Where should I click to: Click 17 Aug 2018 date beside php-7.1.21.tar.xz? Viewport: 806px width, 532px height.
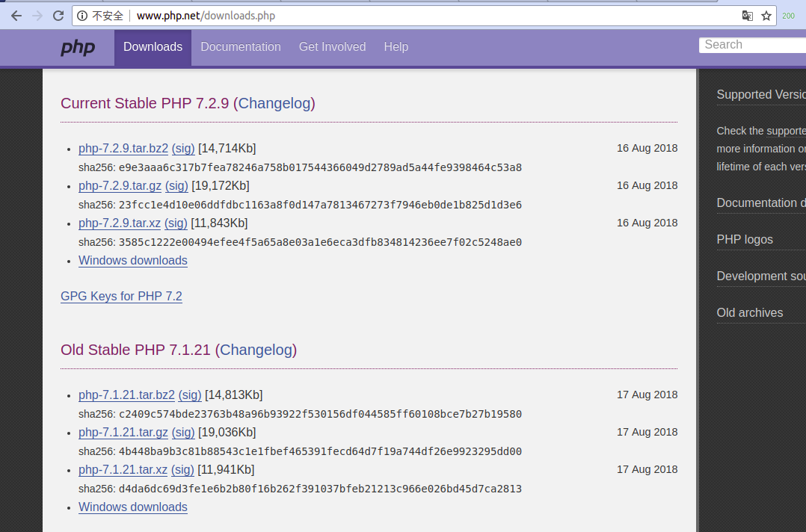click(x=647, y=469)
